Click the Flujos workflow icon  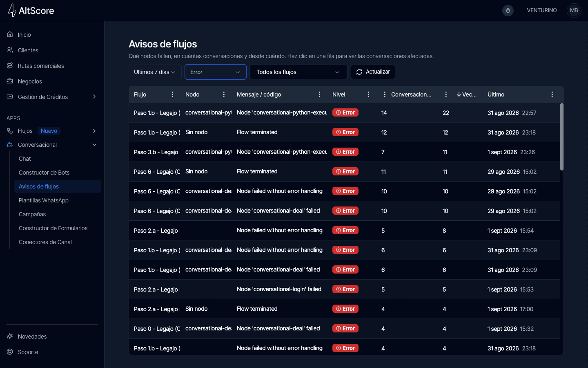coord(10,131)
